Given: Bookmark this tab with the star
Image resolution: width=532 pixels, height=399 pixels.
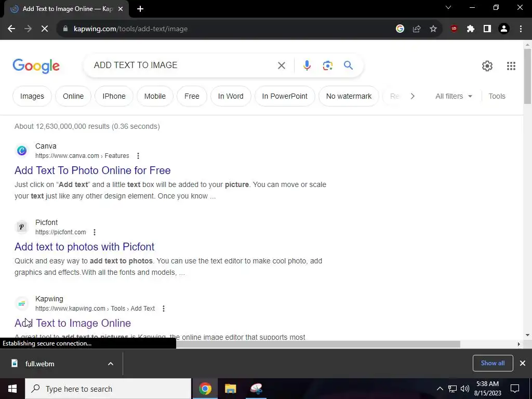Looking at the screenshot, I should point(433,29).
